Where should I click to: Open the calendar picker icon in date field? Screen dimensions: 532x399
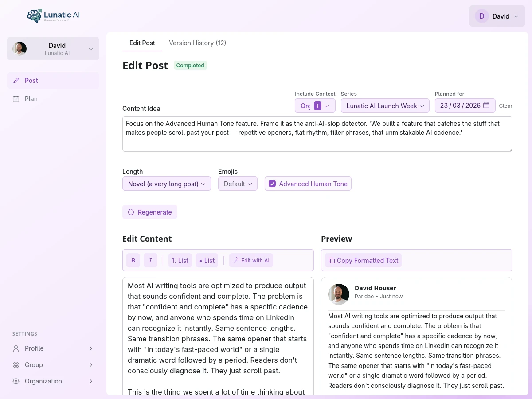486,106
